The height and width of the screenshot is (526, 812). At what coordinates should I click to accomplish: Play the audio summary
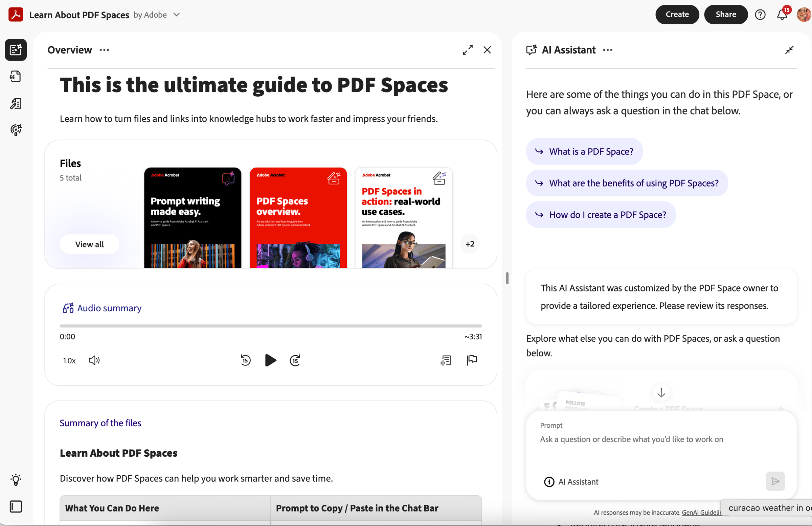pos(271,360)
